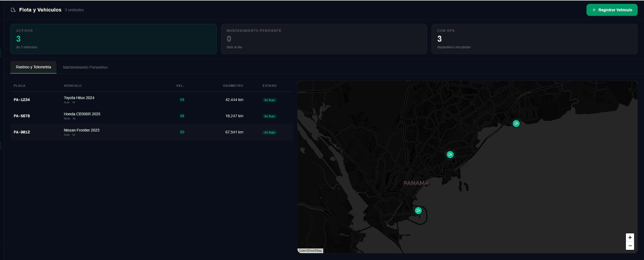Click the Placa column header
Screen dimensions: 644x260
(x=19, y=86)
